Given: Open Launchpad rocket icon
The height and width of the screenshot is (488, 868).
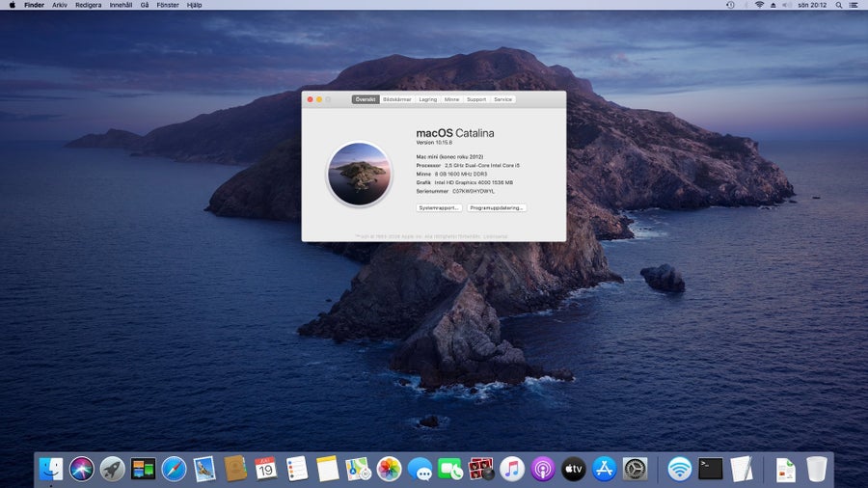Looking at the screenshot, I should [113, 469].
